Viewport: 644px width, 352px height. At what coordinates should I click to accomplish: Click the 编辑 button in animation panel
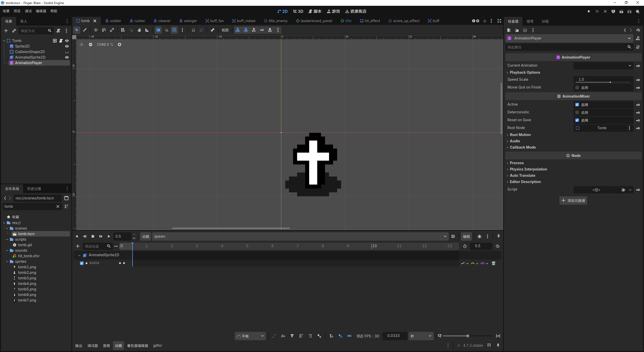pyautogui.click(x=466, y=237)
